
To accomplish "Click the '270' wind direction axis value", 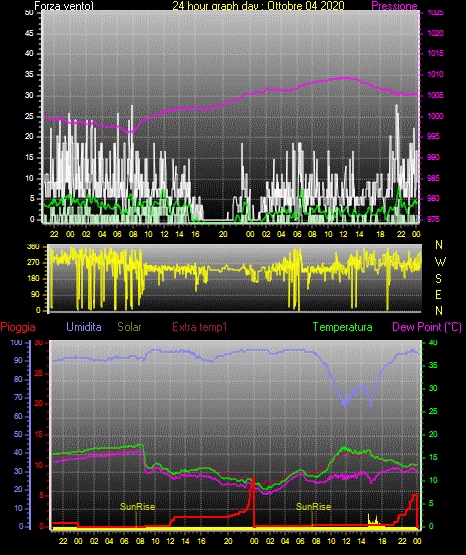I will tap(33, 263).
